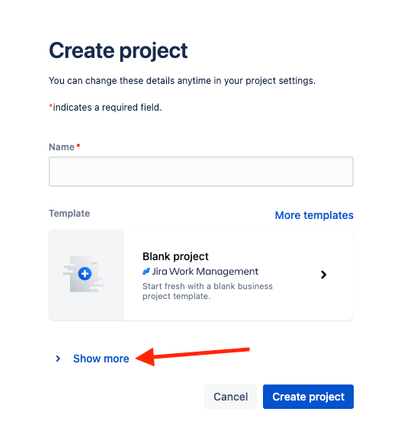Image resolution: width=410 pixels, height=444 pixels.
Task: Cancel the project creation dialog
Action: 230,397
